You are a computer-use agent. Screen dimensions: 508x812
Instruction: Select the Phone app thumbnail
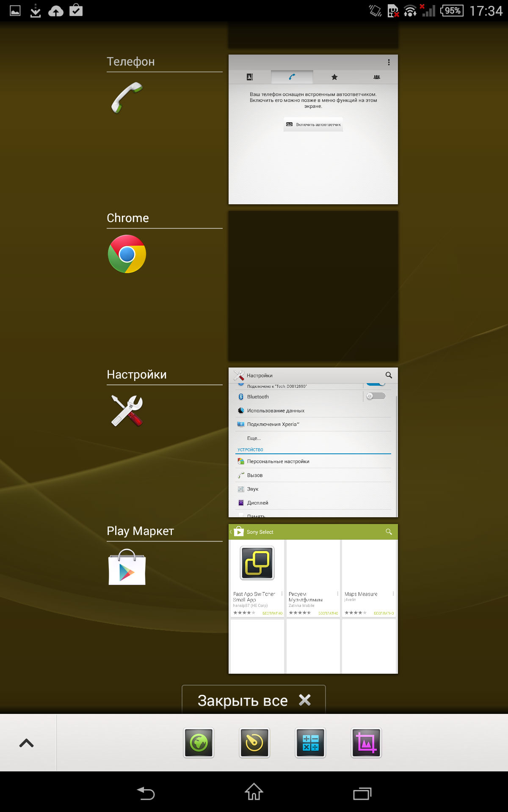(313, 129)
